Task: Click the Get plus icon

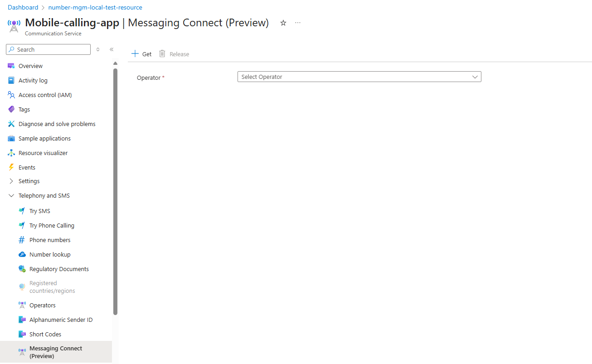Action: 135,53
